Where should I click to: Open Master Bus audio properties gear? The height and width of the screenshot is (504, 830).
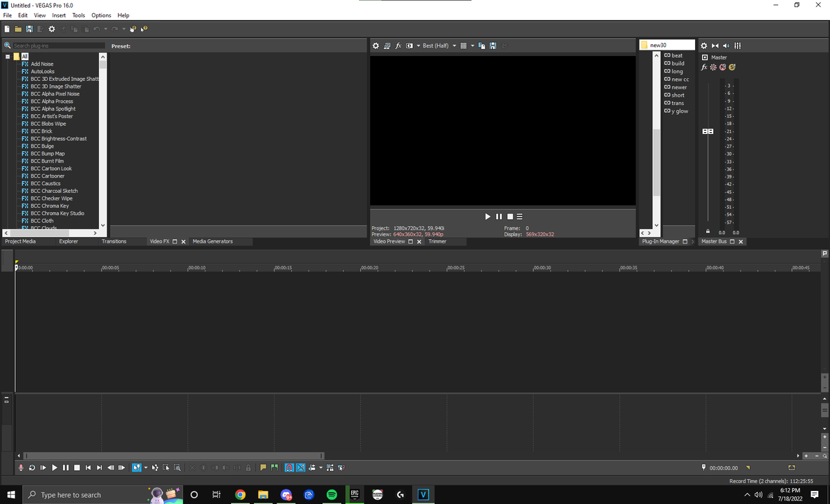tap(705, 46)
